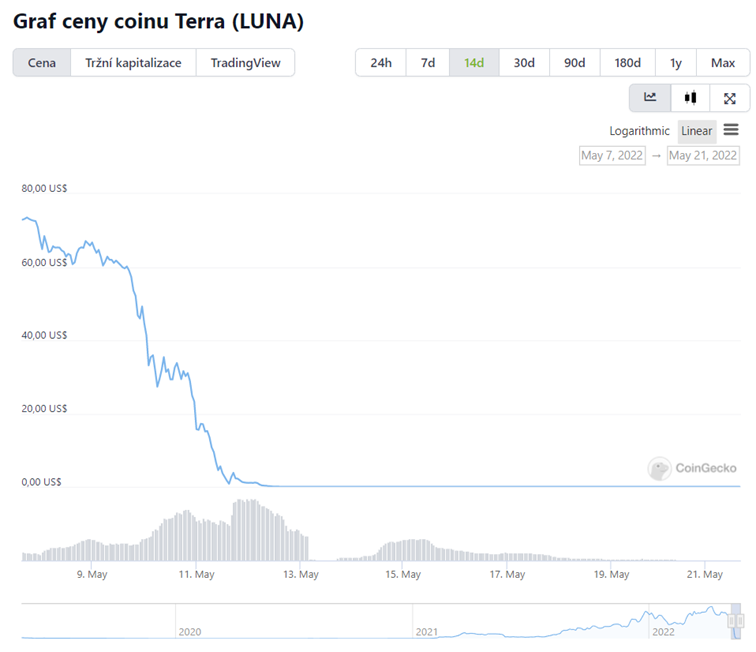756x652 pixels.
Task: Open the chart in fullscreen mode
Action: pyautogui.click(x=730, y=98)
